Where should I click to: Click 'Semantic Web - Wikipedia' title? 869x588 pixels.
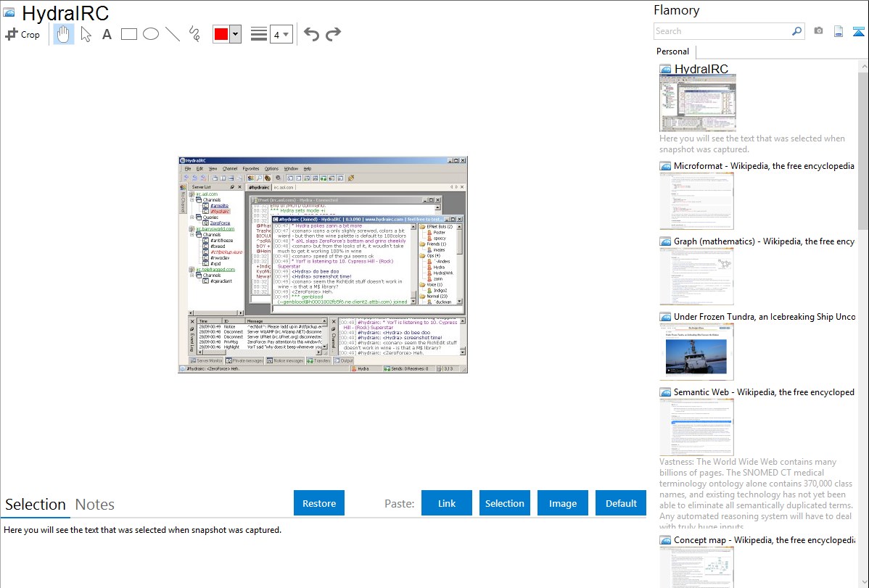click(x=764, y=392)
